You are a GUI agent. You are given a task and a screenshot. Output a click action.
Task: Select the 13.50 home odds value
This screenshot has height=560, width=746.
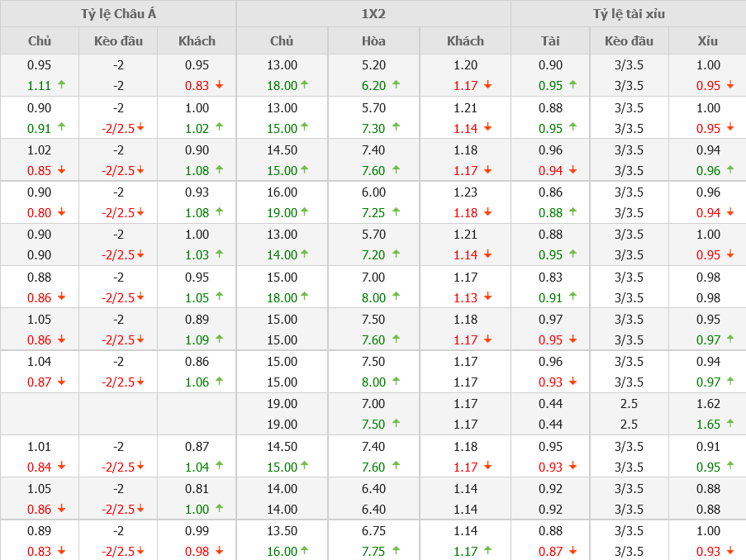282,531
